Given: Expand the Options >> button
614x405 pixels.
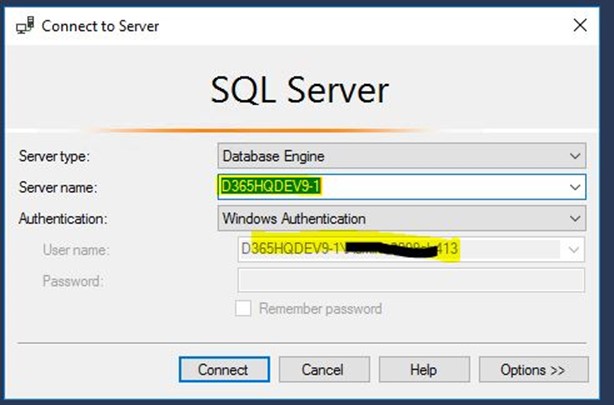Looking at the screenshot, I should pos(533,369).
